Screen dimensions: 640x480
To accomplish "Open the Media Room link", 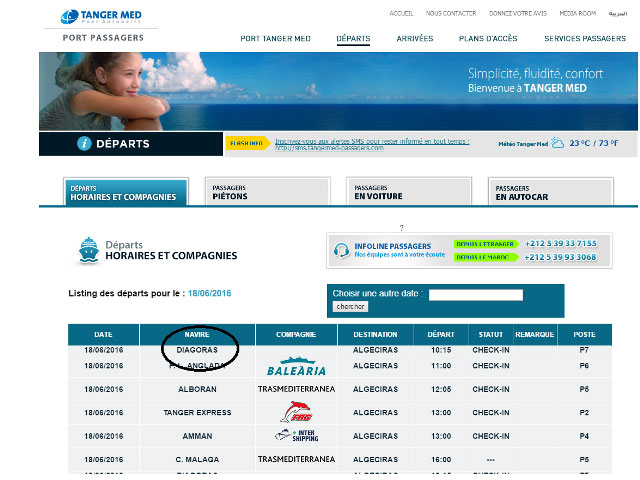I will point(579,13).
